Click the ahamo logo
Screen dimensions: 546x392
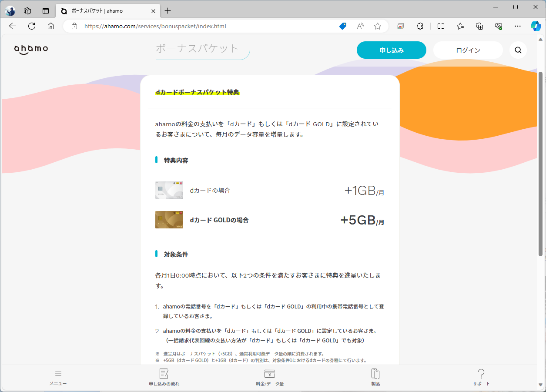tap(30, 49)
